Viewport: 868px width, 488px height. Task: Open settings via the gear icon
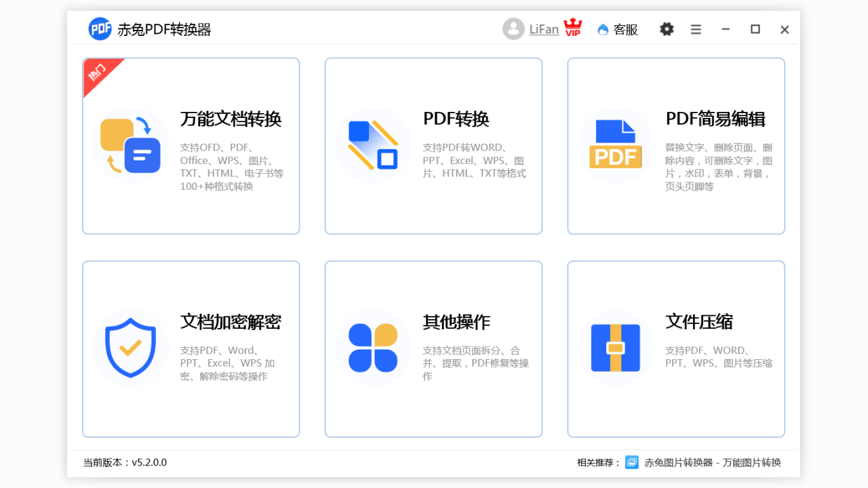click(667, 29)
